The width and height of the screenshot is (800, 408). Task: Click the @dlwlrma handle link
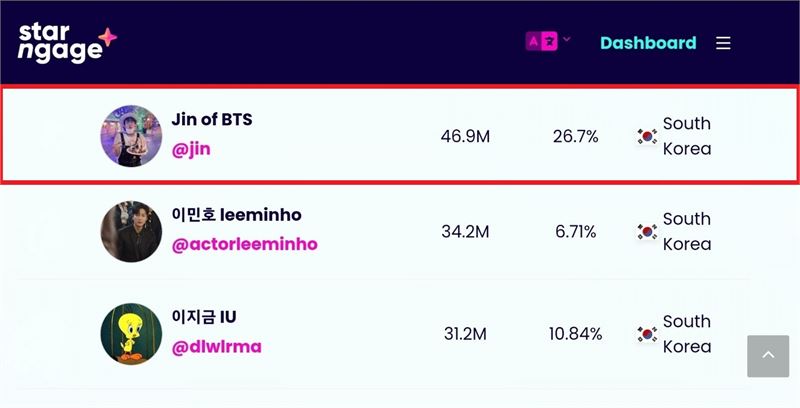point(216,347)
